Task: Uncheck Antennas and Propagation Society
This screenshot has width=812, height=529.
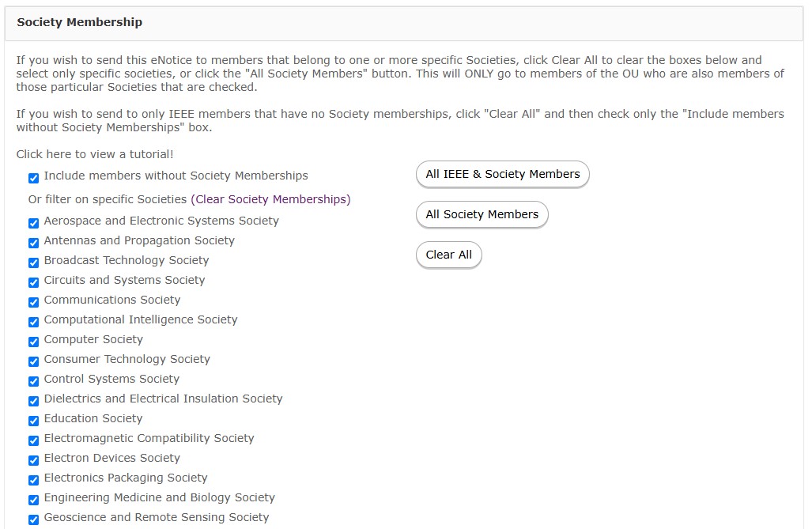Action: [34, 243]
